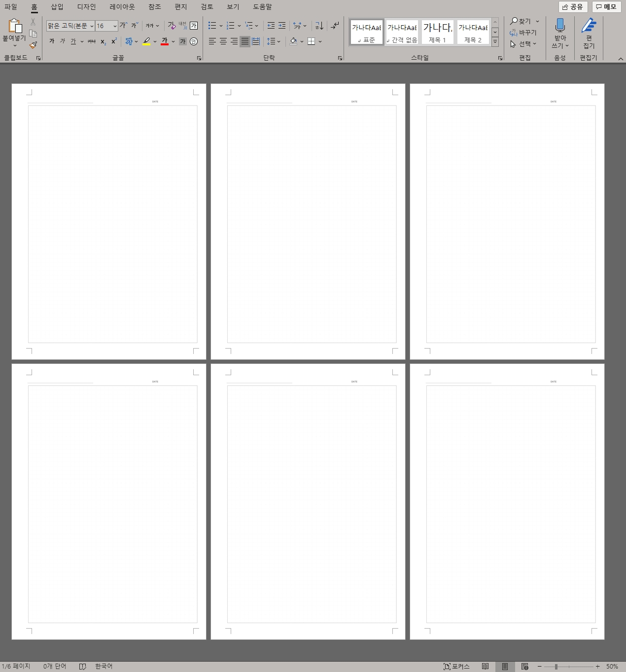Apply yellow text highlight color
The height and width of the screenshot is (672, 626).
coord(146,41)
